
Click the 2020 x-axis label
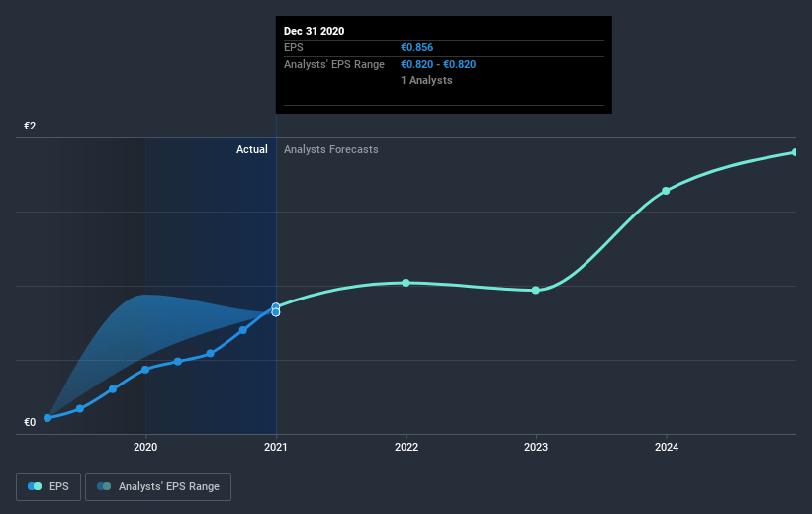coord(145,447)
